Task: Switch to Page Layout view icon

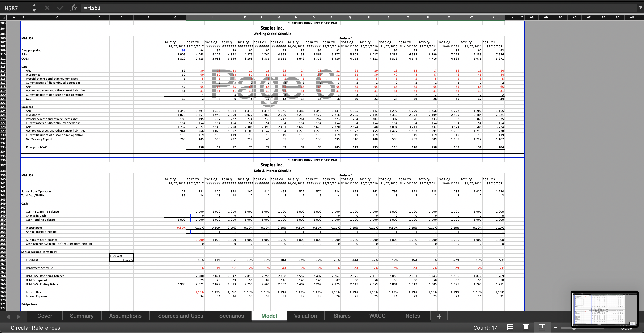Action: (526, 327)
